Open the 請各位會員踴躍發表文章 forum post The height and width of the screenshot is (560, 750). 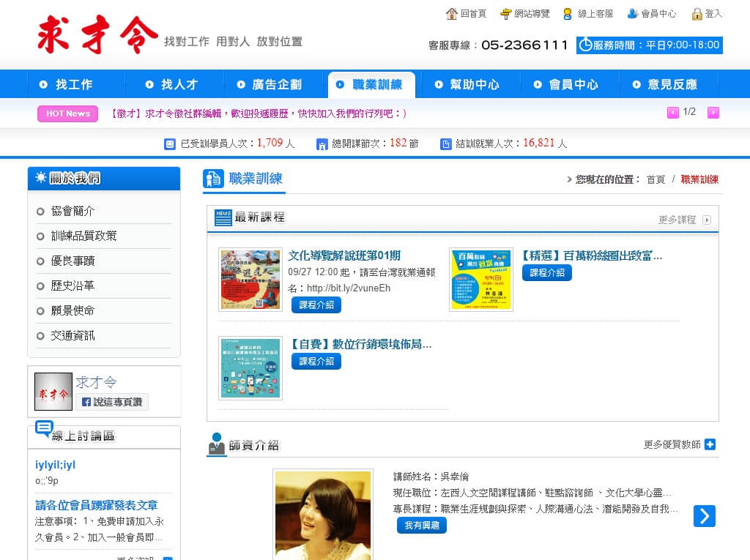(x=96, y=505)
